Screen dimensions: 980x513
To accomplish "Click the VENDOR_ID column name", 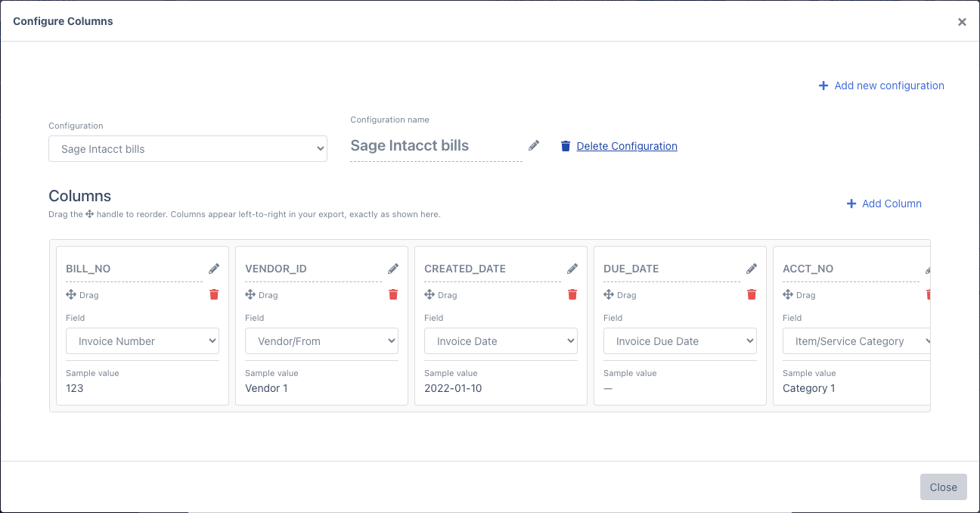I will tap(276, 269).
